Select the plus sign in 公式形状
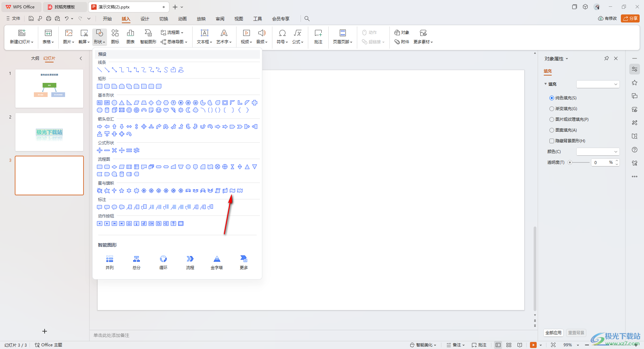 [x=100, y=150]
